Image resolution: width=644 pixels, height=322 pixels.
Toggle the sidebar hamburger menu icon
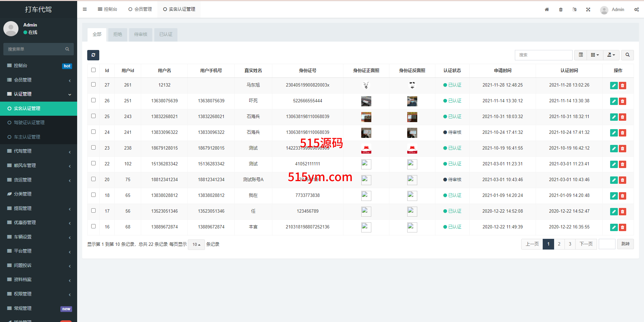tap(85, 9)
